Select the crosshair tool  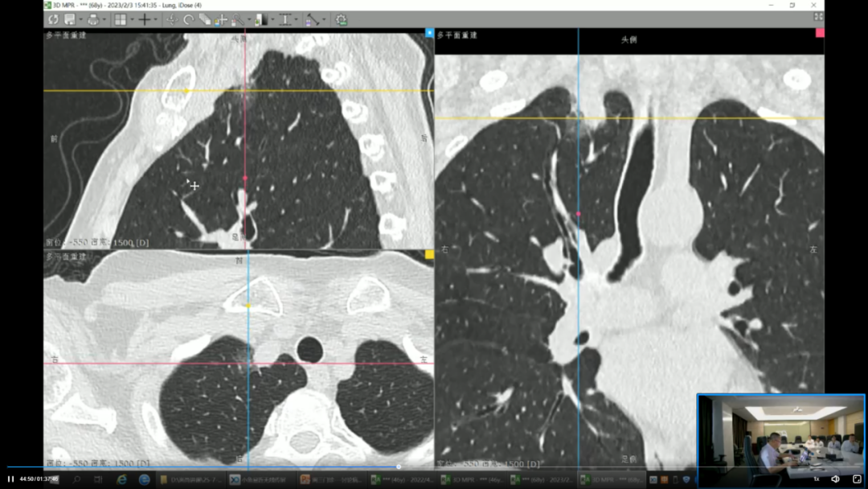coord(144,19)
